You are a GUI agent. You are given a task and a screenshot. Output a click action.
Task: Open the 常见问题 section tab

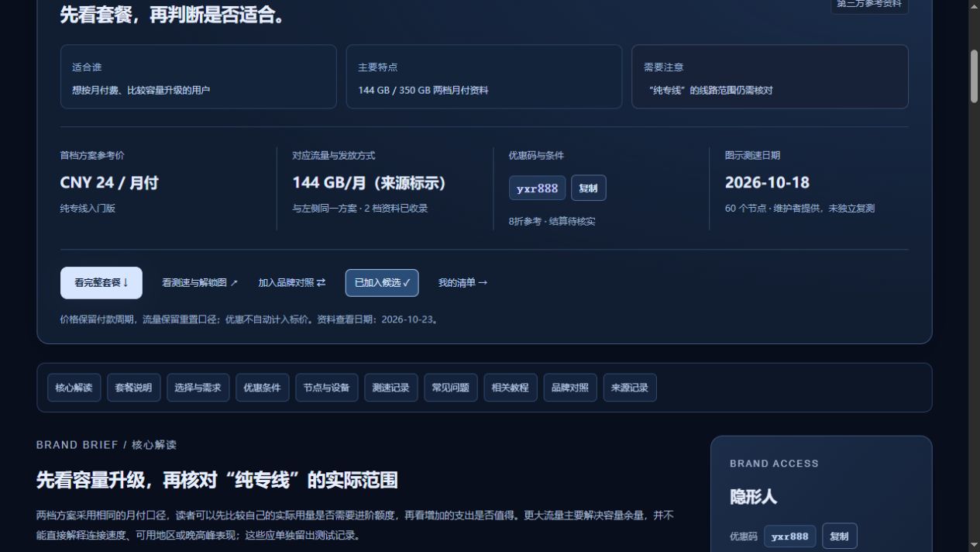tap(451, 388)
